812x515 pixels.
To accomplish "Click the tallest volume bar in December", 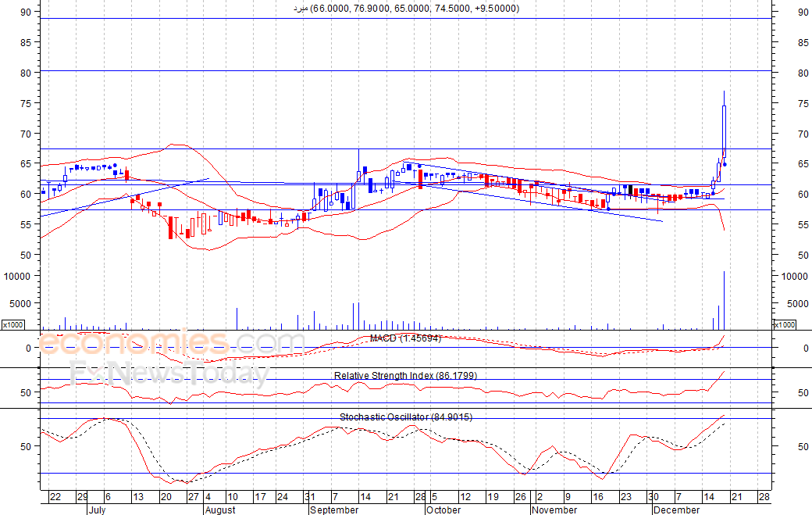I will (x=724, y=301).
